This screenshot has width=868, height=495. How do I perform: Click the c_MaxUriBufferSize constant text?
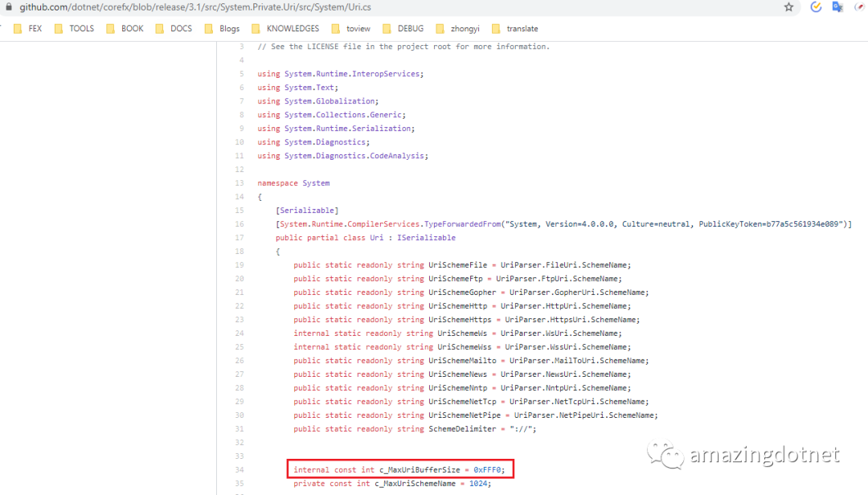(x=420, y=469)
